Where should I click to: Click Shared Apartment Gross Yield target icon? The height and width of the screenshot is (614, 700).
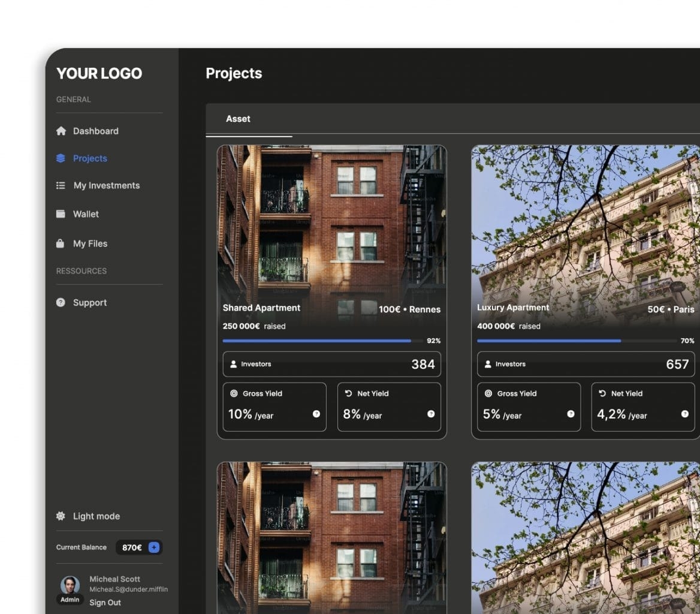pos(234,393)
